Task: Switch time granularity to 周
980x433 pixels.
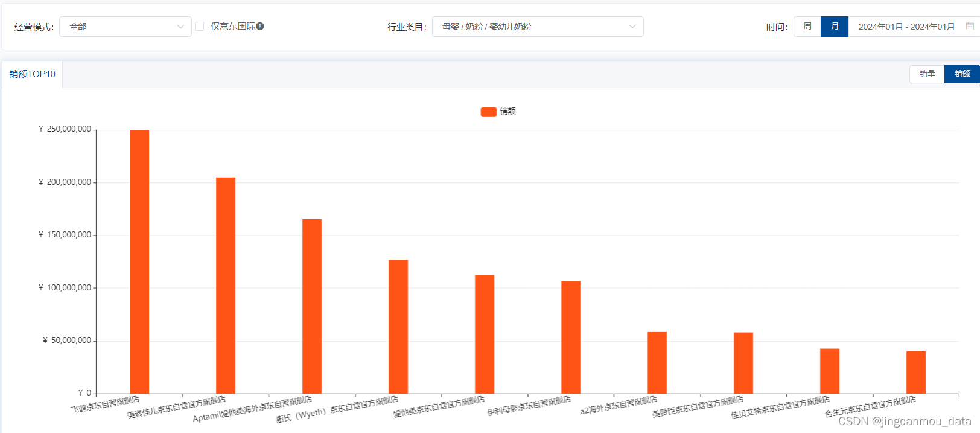Action: click(807, 27)
